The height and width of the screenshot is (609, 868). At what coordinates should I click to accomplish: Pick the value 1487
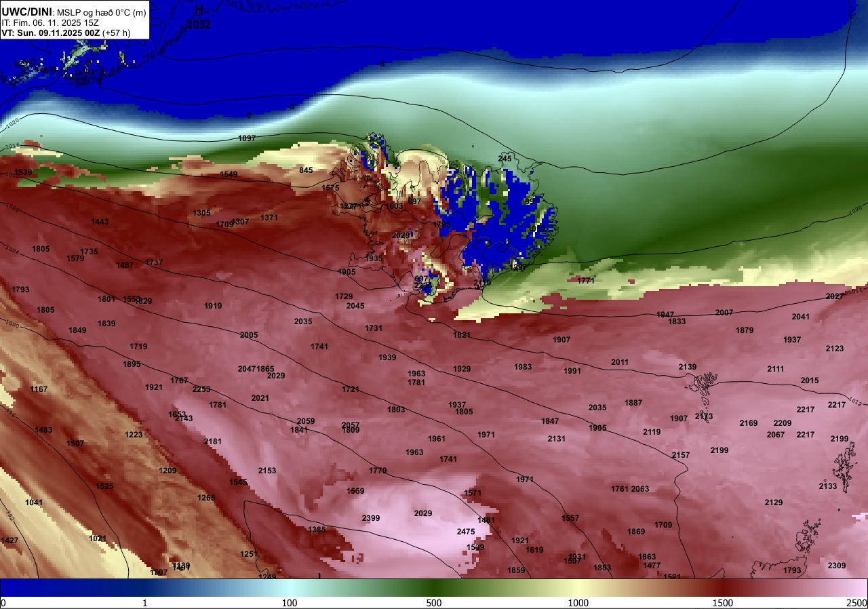point(125,265)
